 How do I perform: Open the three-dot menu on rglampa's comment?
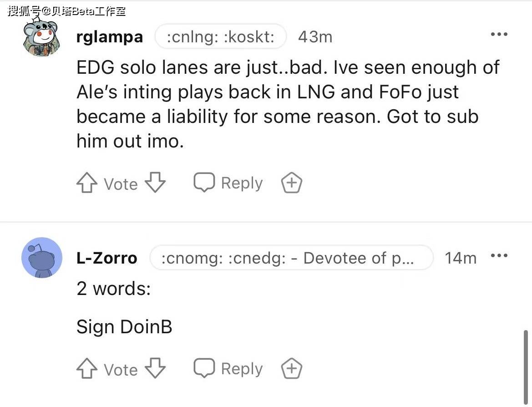(x=499, y=34)
